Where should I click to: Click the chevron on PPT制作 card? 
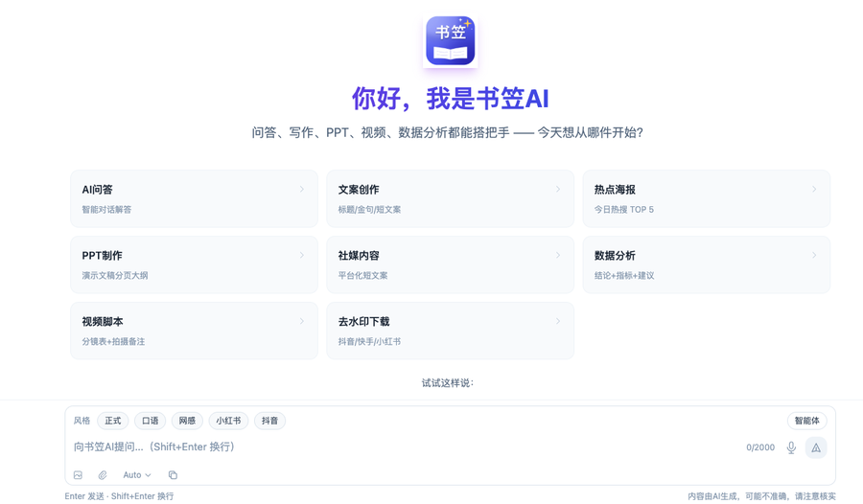pyautogui.click(x=302, y=255)
